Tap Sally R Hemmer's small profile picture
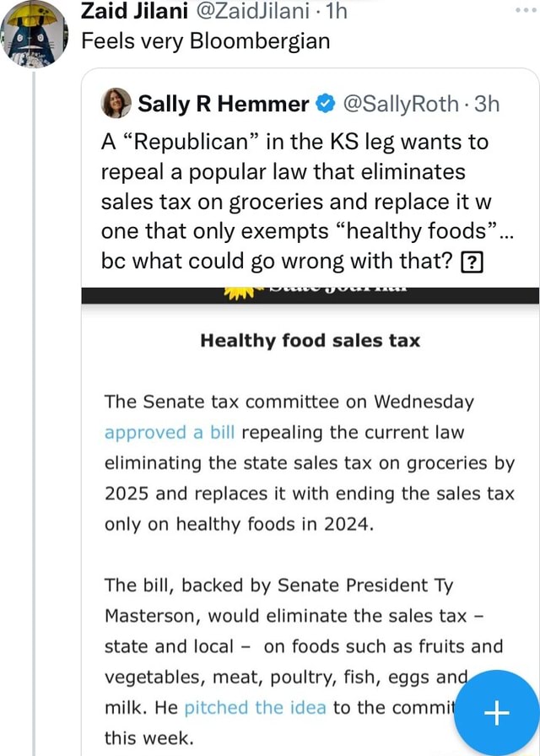This screenshot has width=540, height=756. (x=116, y=103)
